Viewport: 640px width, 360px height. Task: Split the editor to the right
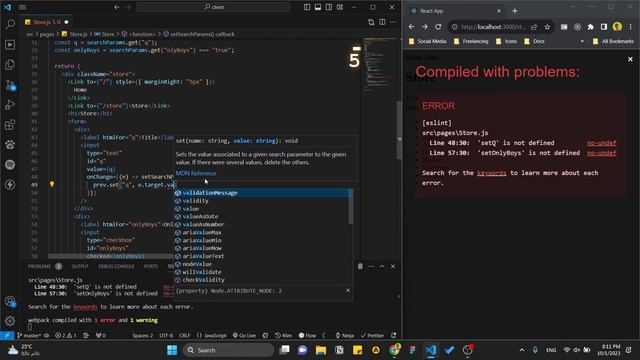[x=382, y=22]
